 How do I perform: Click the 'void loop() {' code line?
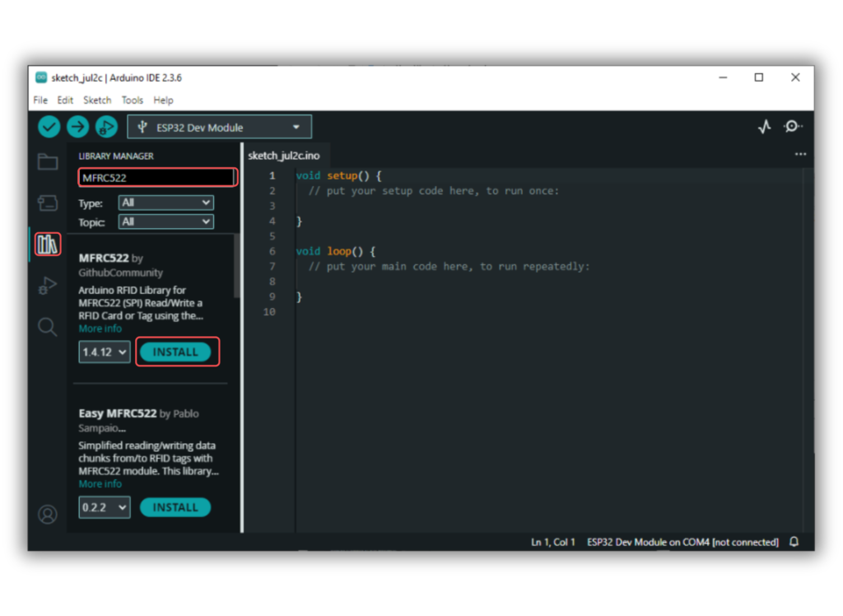(336, 251)
